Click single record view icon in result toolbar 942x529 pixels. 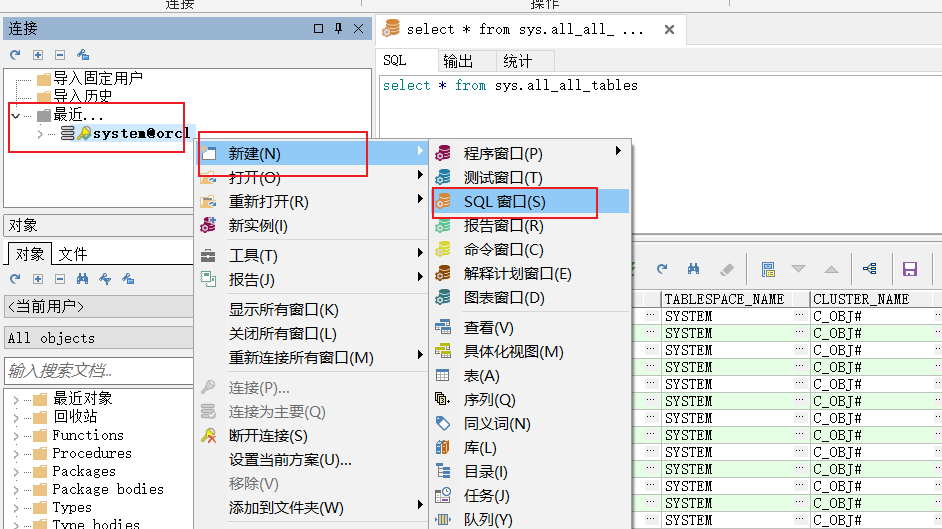point(768,270)
